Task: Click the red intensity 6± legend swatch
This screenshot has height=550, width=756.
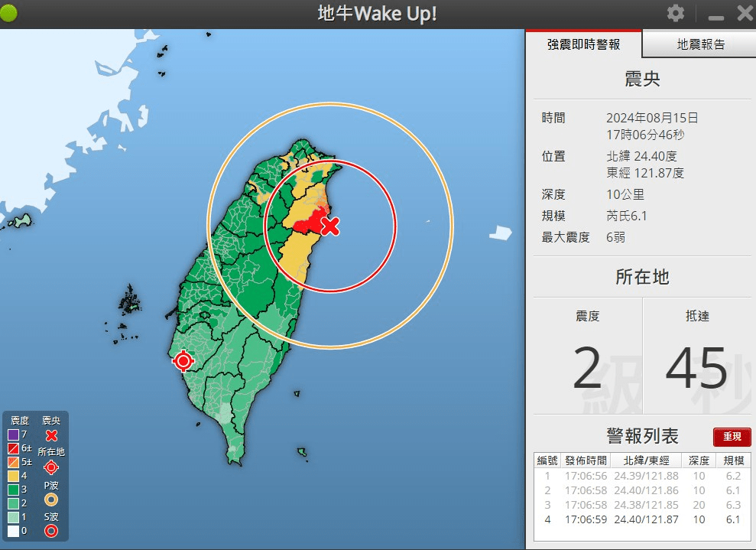Action: [14, 448]
